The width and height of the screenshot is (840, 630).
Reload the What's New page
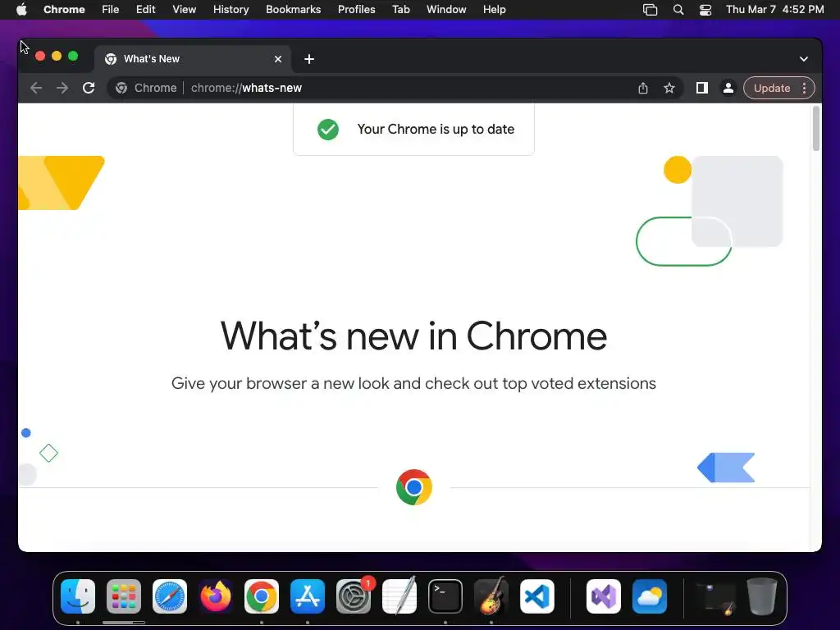click(x=89, y=88)
